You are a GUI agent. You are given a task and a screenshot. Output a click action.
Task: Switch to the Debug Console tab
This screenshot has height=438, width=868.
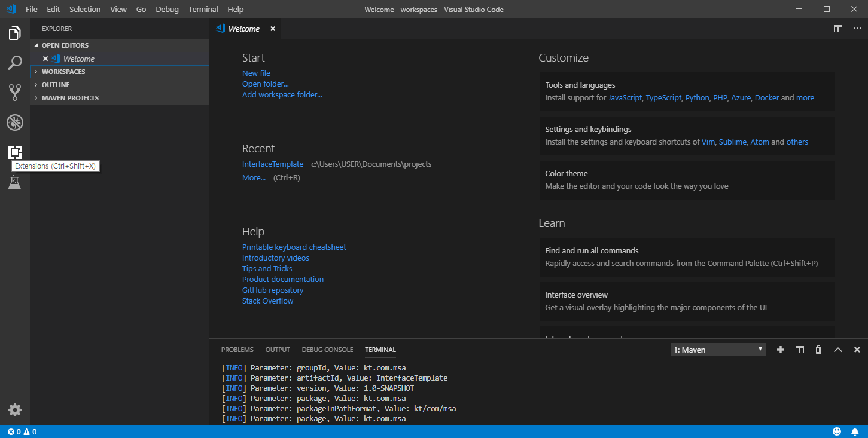tap(327, 350)
